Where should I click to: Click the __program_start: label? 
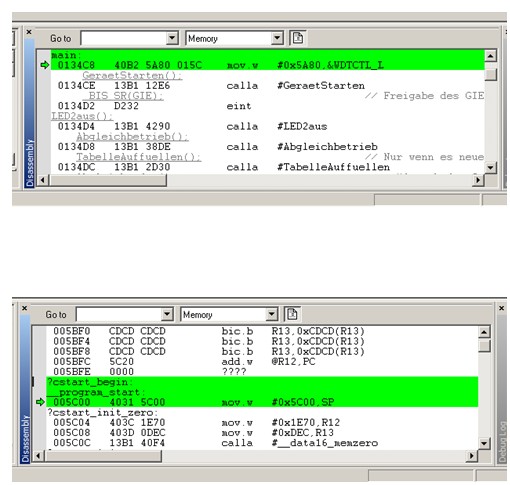tap(96, 392)
